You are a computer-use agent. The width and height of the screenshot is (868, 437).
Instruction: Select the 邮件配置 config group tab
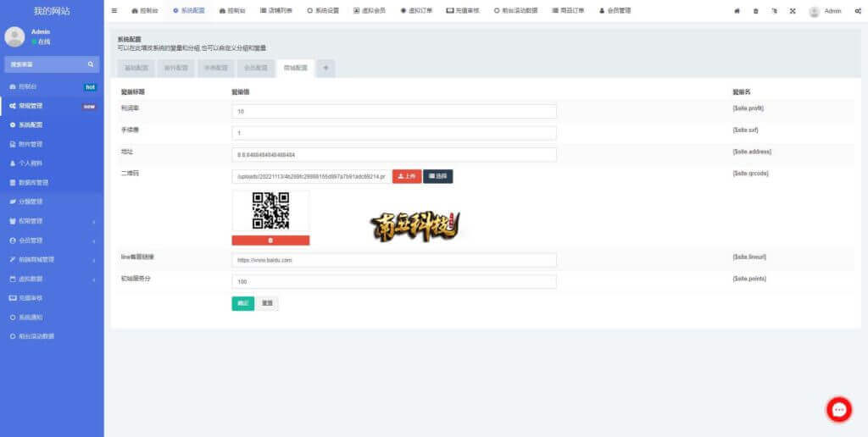[x=176, y=68]
